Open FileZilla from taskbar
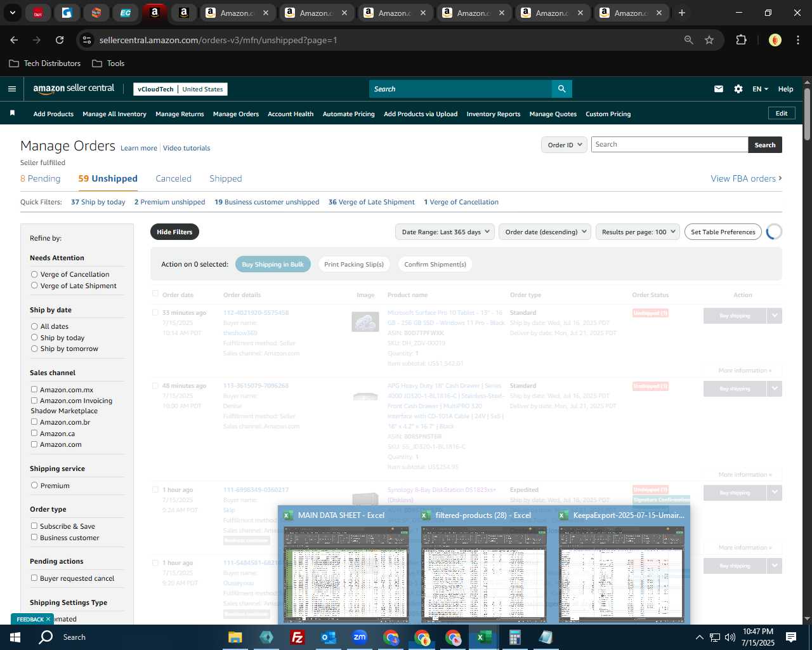 point(297,637)
